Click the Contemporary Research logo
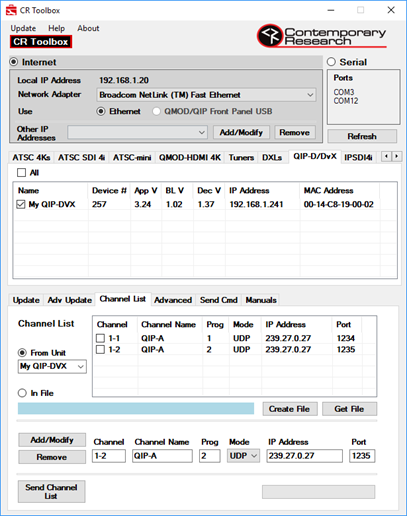Screen dimensions: 407x516 click(x=322, y=36)
